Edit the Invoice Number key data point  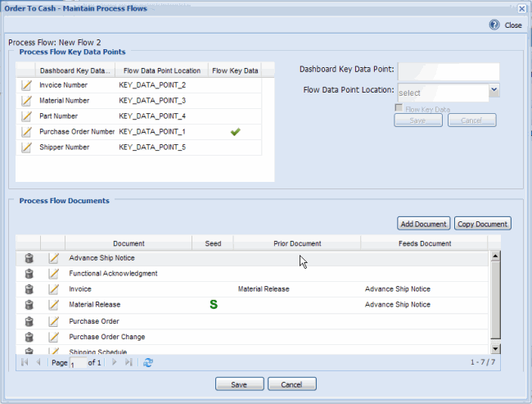[26, 85]
